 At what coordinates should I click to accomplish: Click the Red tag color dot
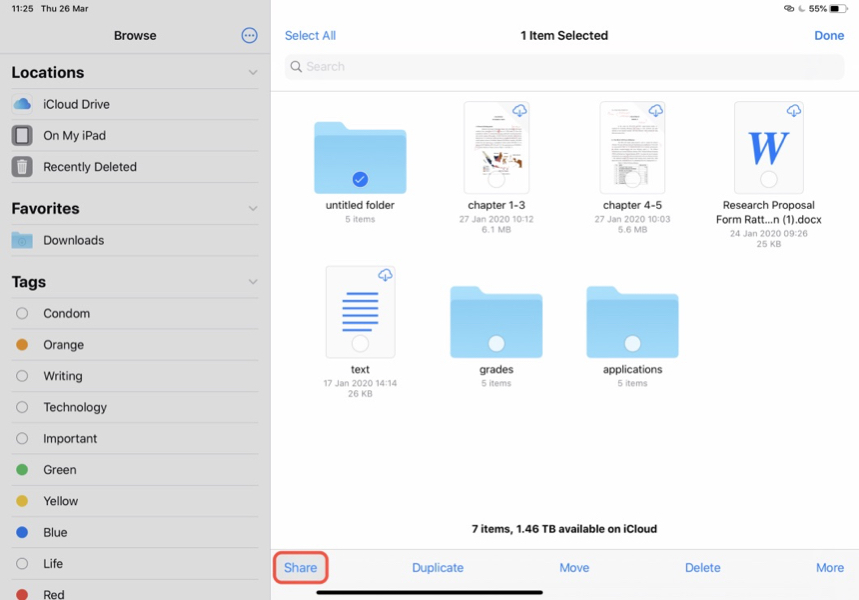coord(22,594)
